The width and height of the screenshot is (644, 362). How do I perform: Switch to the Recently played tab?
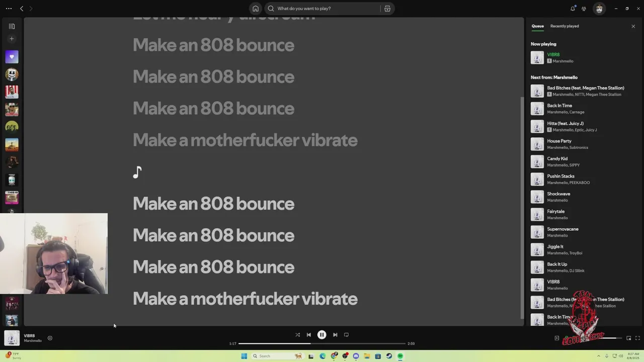point(565,26)
